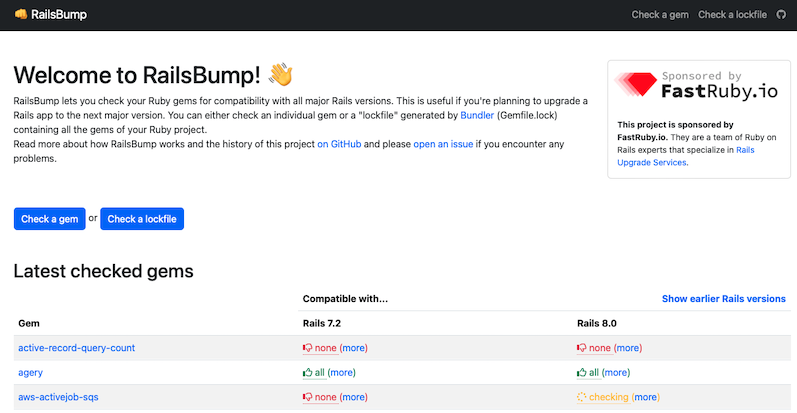Image resolution: width=797 pixels, height=413 pixels.
Task: Click thumbs-up icon for agery Rails 8.0
Action: (x=581, y=372)
